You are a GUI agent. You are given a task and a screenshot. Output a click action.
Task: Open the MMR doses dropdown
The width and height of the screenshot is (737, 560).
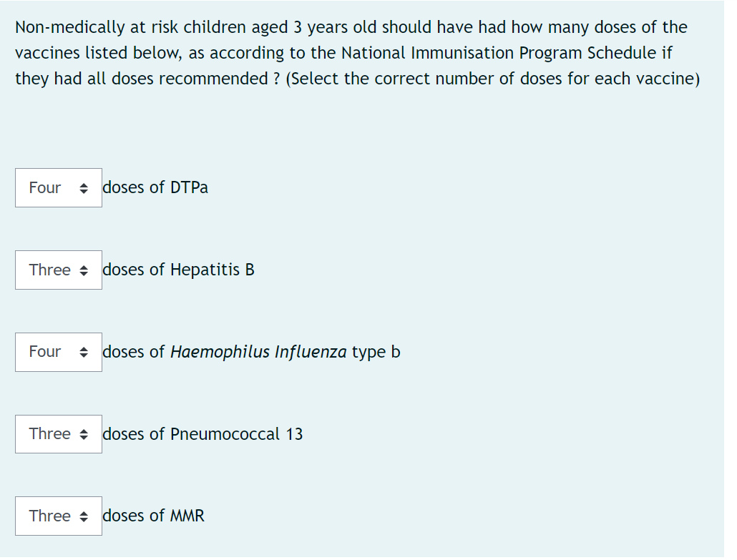59,516
